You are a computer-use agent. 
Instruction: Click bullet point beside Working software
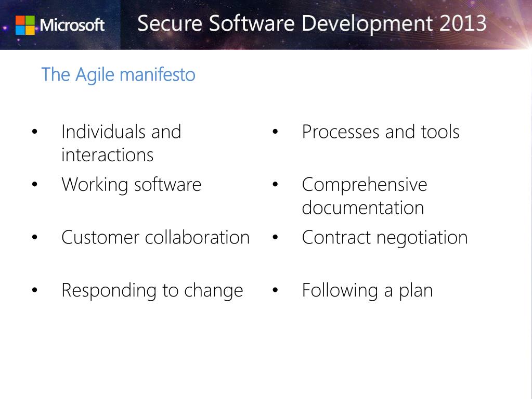tap(35, 185)
